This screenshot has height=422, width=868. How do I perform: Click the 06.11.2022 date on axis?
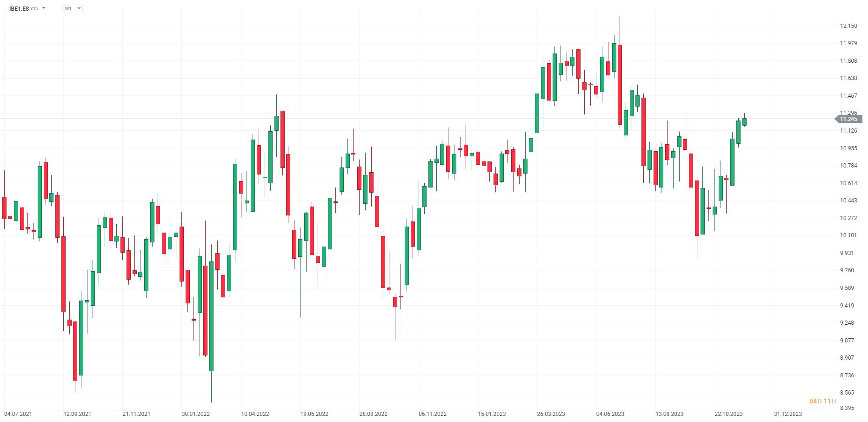coord(433,414)
